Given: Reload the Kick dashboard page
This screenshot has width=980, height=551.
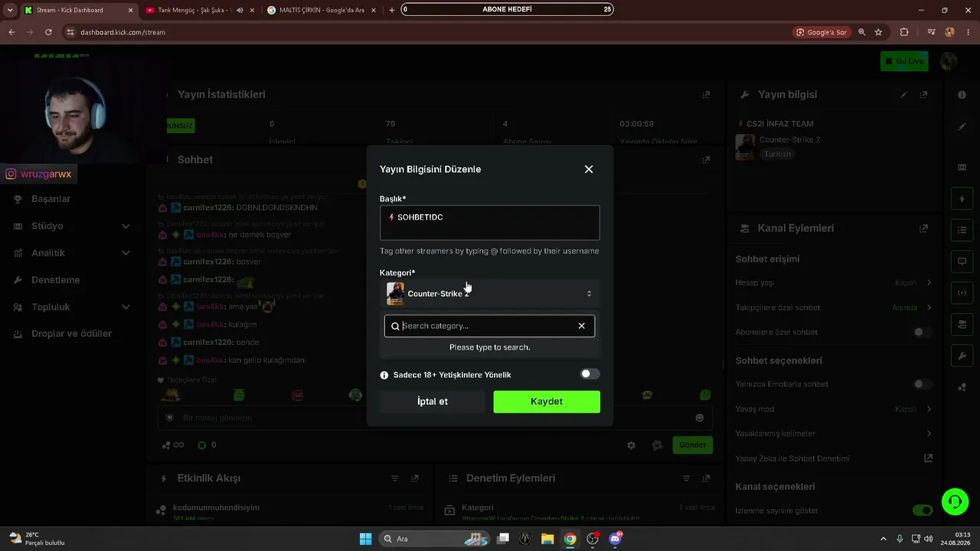Looking at the screenshot, I should coord(48,32).
